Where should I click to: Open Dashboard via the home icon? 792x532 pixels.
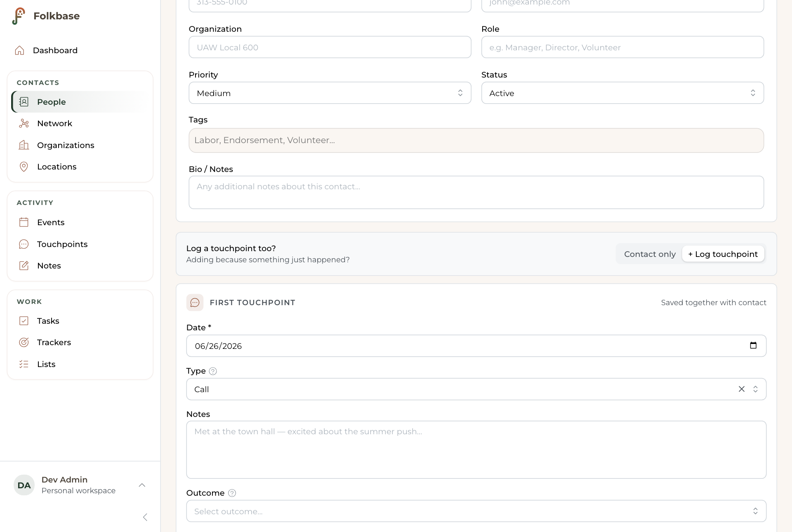pyautogui.click(x=19, y=50)
